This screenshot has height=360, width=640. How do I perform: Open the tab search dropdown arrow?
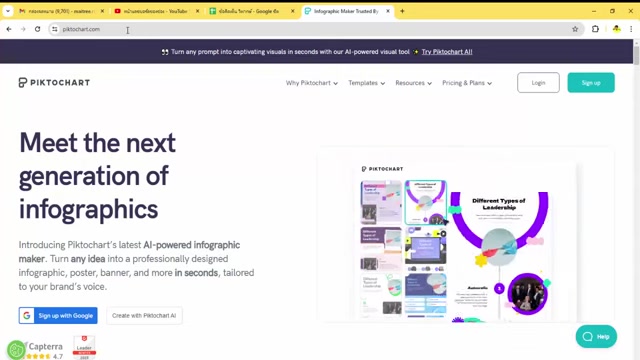click(8, 11)
